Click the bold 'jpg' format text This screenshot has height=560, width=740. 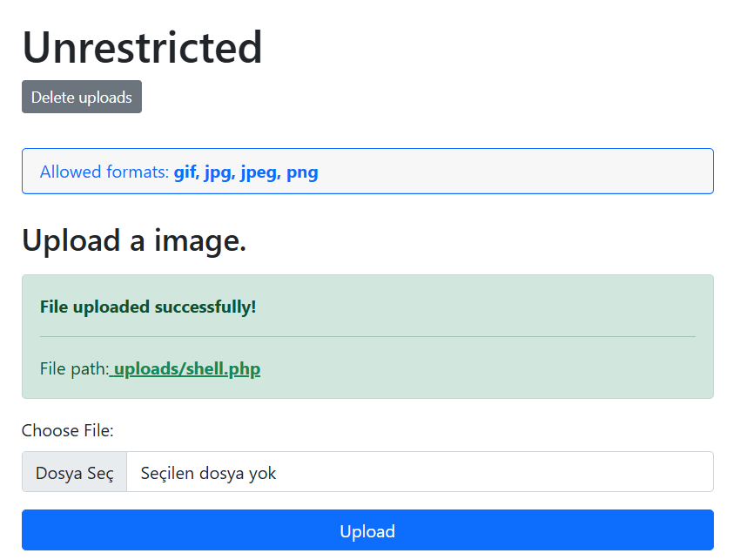(x=219, y=172)
